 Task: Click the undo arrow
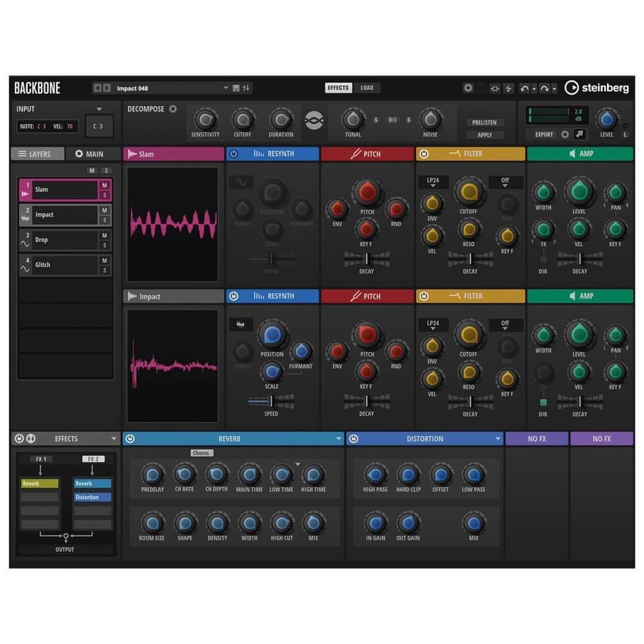pos(525,88)
